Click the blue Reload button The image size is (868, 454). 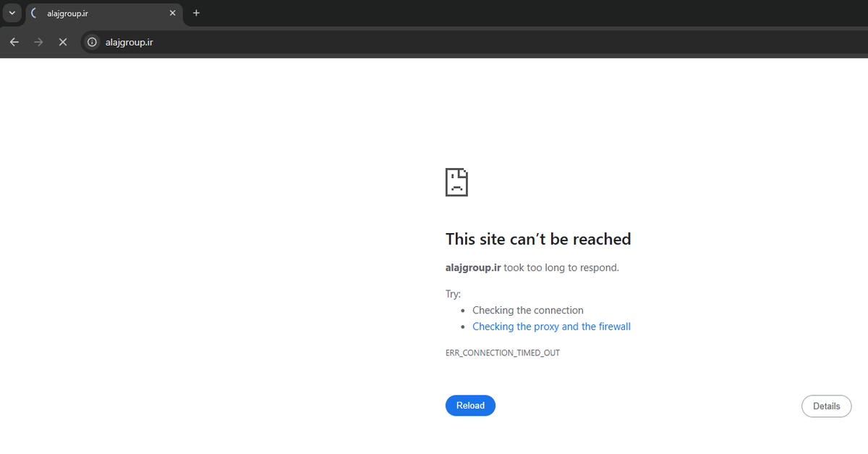tap(470, 405)
